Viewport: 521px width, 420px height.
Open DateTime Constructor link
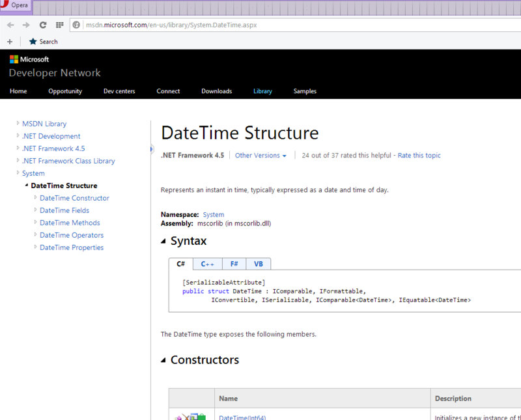(74, 198)
